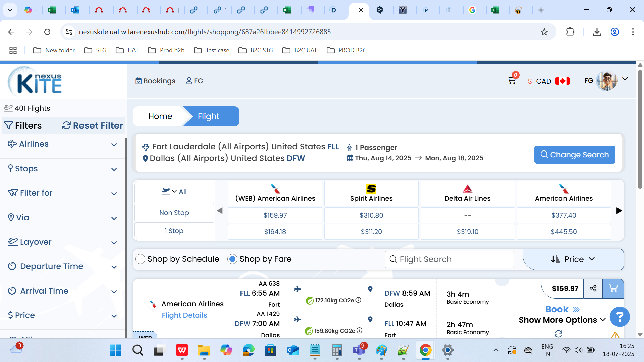Open the shopping cart icon in header
Image resolution: width=644 pixels, height=362 pixels.
[x=512, y=81]
